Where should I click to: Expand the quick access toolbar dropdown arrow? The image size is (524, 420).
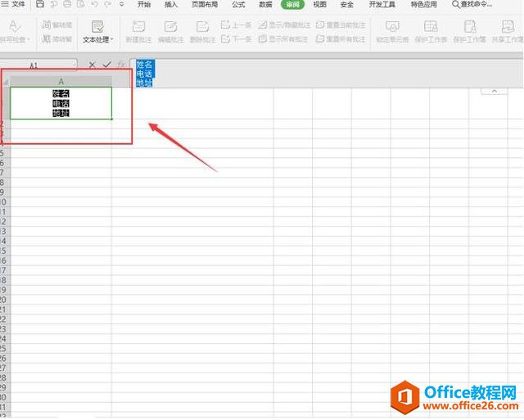click(x=122, y=4)
